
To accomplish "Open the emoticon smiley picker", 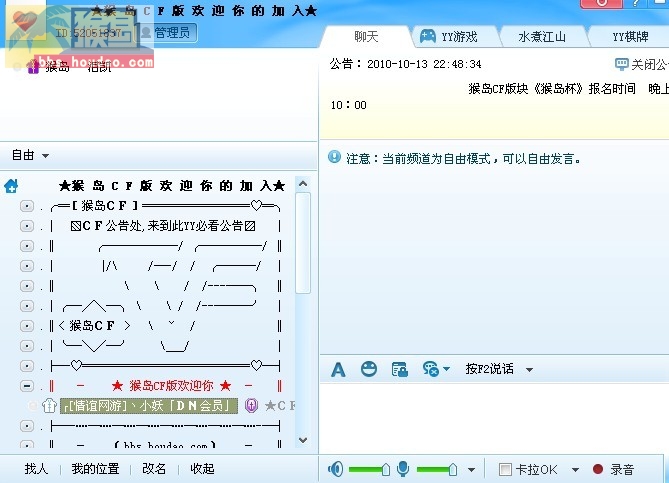I will coord(369,369).
